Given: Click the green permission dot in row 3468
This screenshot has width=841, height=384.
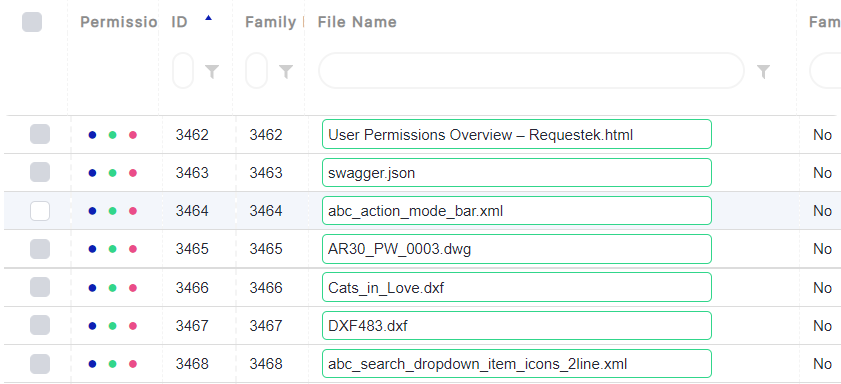Looking at the screenshot, I should [x=113, y=364].
